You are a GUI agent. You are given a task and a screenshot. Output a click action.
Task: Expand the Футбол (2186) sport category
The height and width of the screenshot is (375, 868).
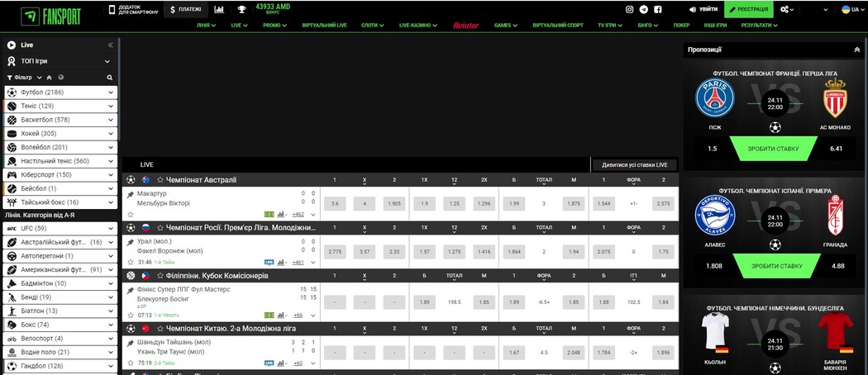[112, 93]
